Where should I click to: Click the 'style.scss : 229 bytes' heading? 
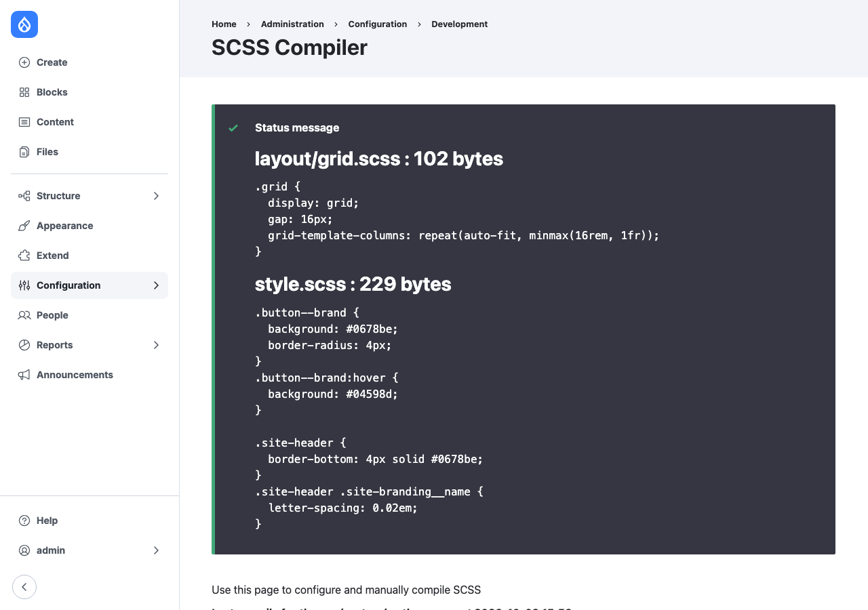tap(353, 284)
